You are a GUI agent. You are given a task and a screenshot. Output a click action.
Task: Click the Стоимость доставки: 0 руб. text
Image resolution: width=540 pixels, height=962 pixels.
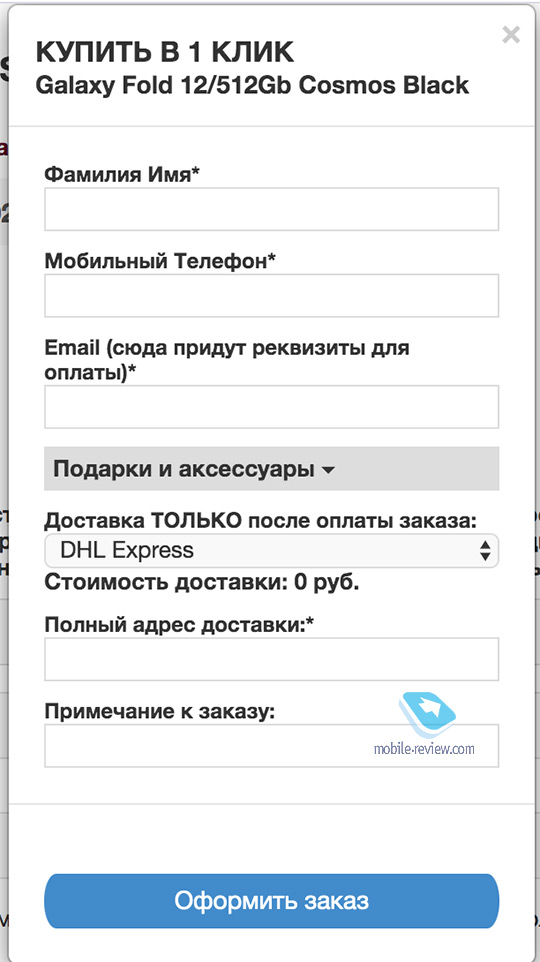202,582
